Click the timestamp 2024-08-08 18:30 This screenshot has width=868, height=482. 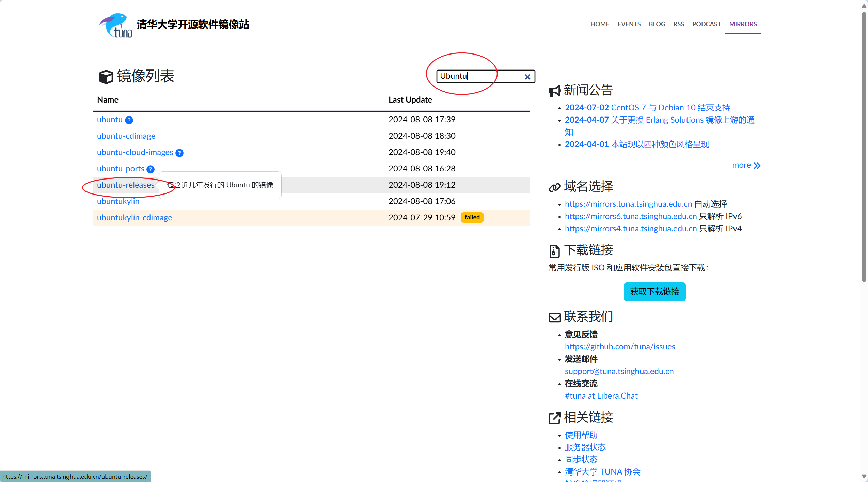[422, 136]
